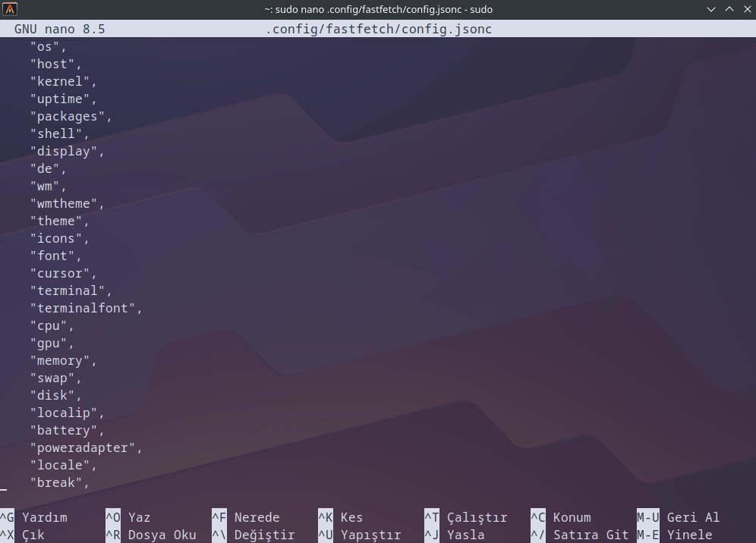This screenshot has height=543, width=756.
Task: Click the "host", line
Action: (x=56, y=64)
